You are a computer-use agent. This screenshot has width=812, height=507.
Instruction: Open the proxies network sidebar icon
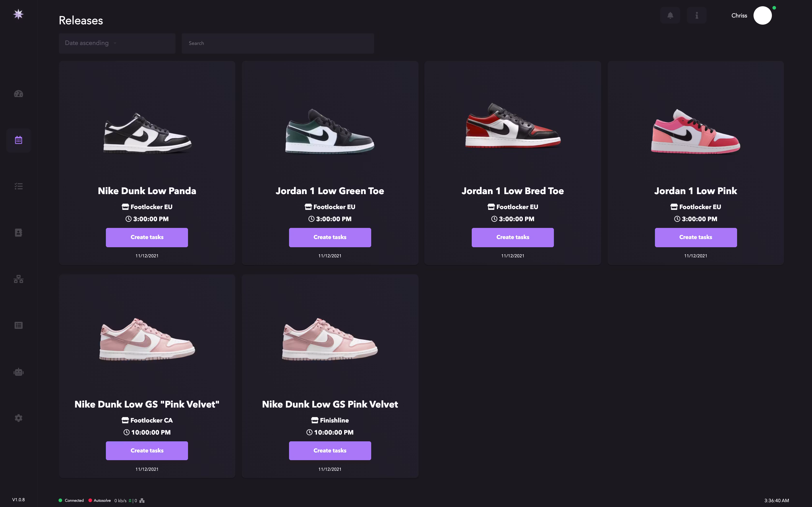18,279
